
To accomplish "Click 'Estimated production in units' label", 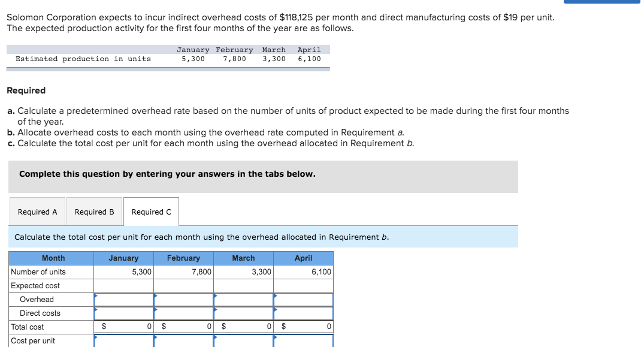I will [x=83, y=59].
